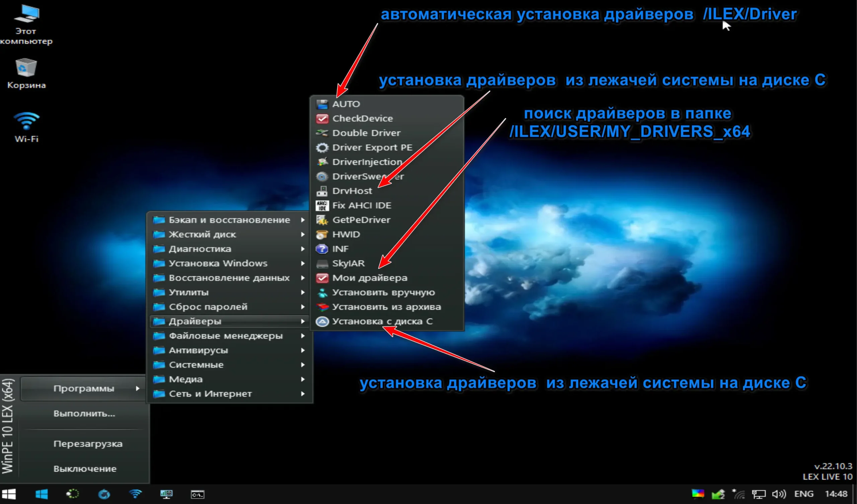
Task: Launch SkyIAR from the Drivers submenu
Action: (x=348, y=263)
